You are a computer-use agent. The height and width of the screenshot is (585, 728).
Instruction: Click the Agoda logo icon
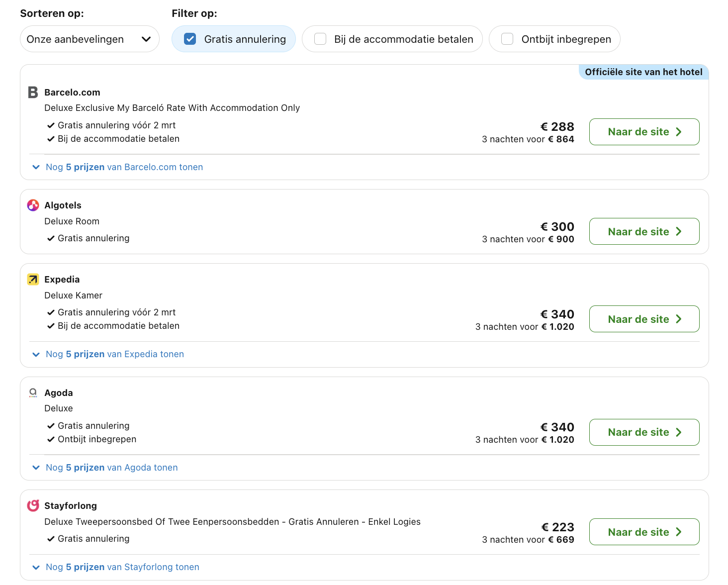33,392
